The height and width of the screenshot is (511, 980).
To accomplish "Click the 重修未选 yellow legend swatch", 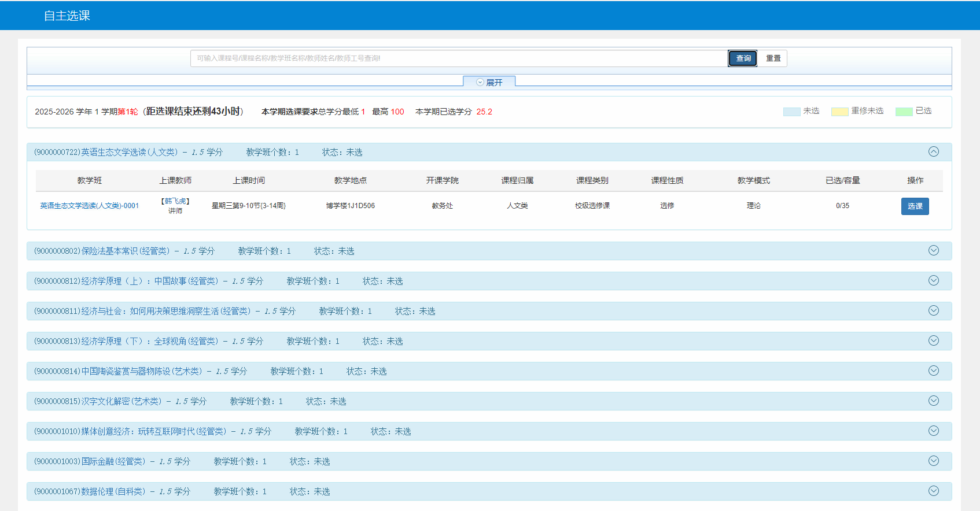I will pos(839,112).
